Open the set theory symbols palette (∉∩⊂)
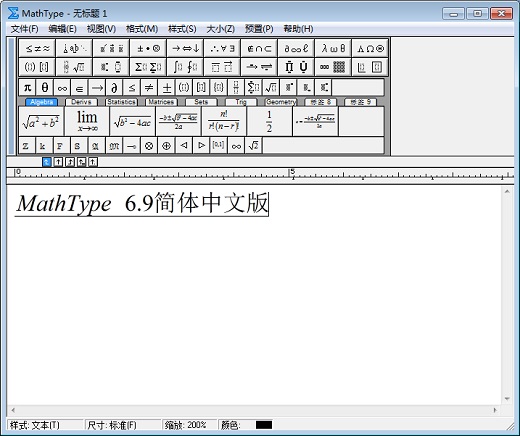 (259, 49)
